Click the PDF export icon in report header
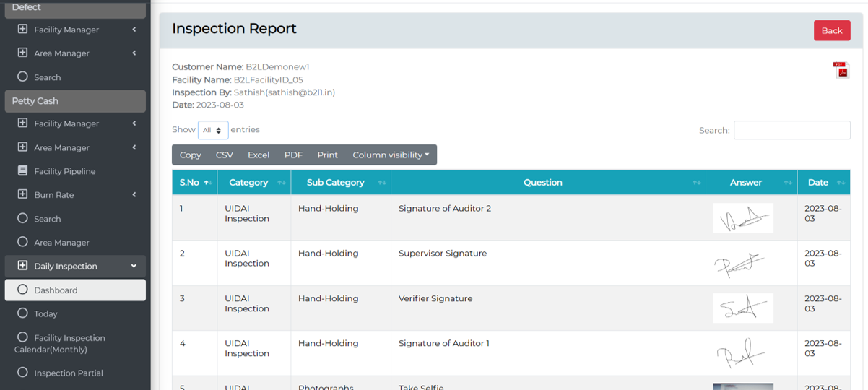 pos(841,70)
